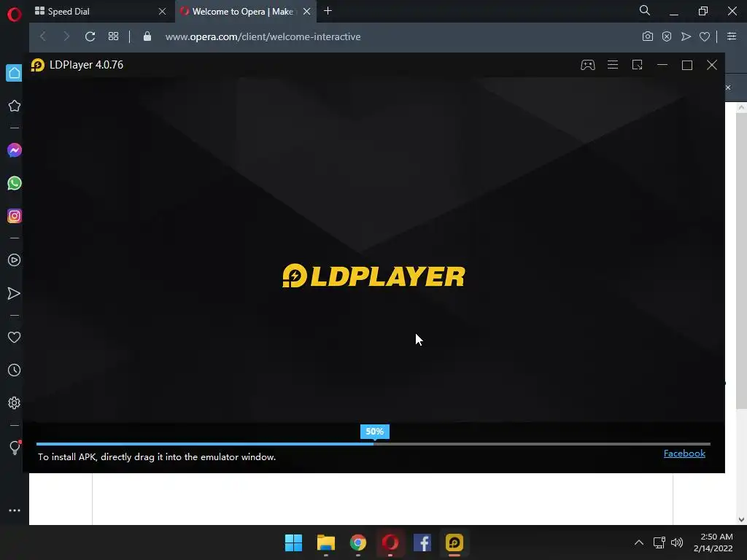Open the Speed Dial grid button
Screen dimensions: 747x560
(x=113, y=36)
